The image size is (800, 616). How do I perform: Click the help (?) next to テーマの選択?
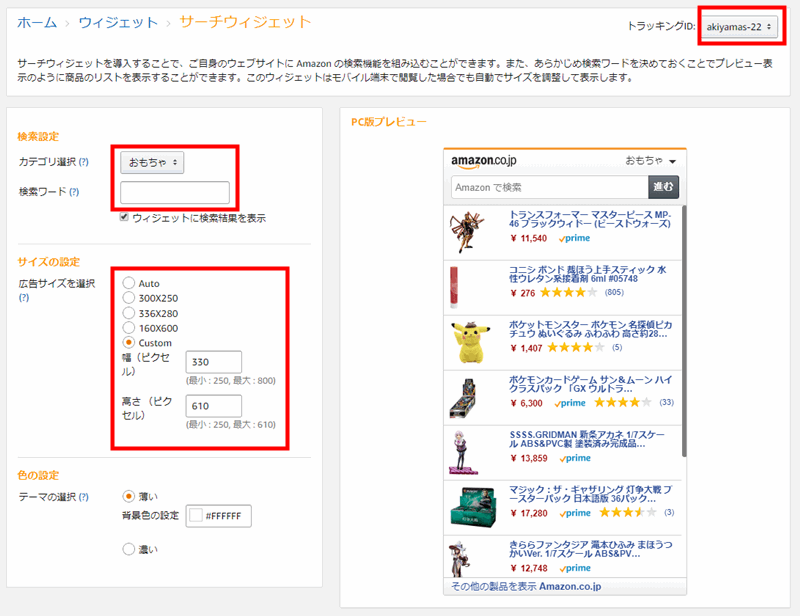click(84, 497)
